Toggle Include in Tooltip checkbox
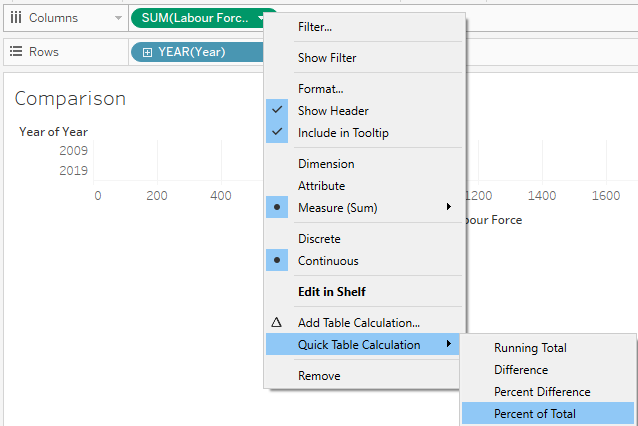 click(x=343, y=133)
